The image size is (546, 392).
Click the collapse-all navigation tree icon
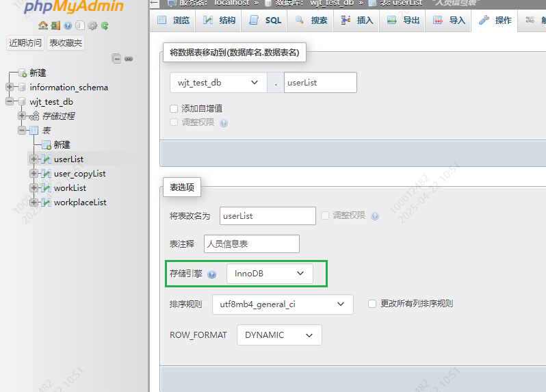tap(116, 58)
